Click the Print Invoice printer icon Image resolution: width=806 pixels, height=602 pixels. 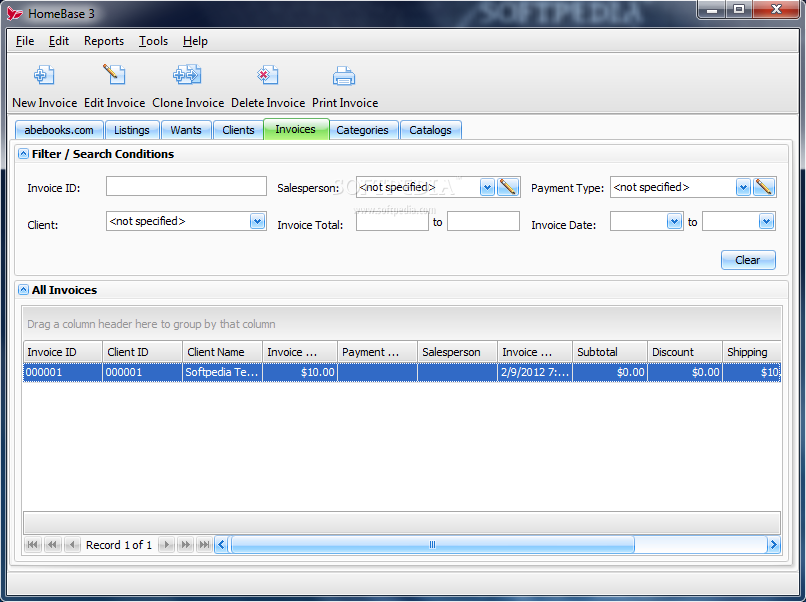pyautogui.click(x=344, y=76)
